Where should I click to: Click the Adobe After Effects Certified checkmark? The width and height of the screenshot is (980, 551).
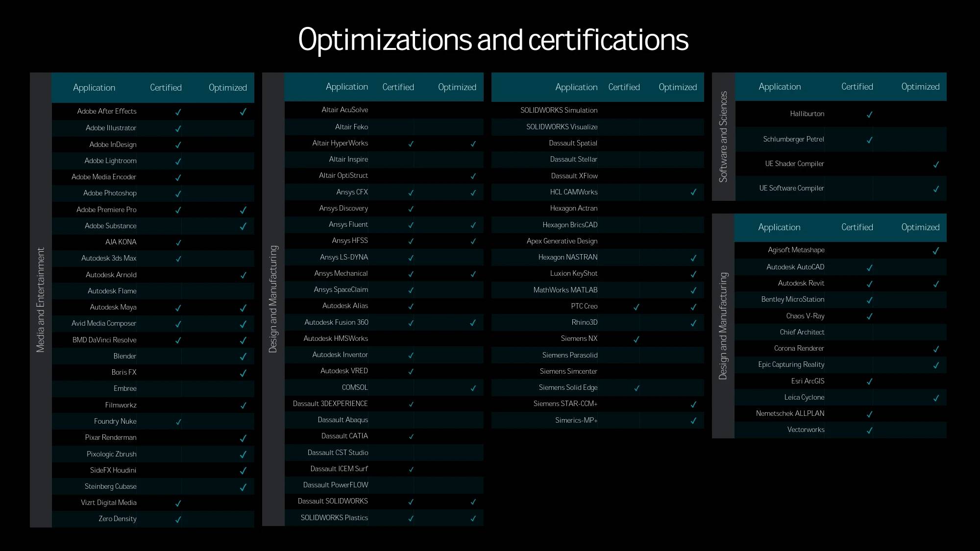pyautogui.click(x=178, y=112)
